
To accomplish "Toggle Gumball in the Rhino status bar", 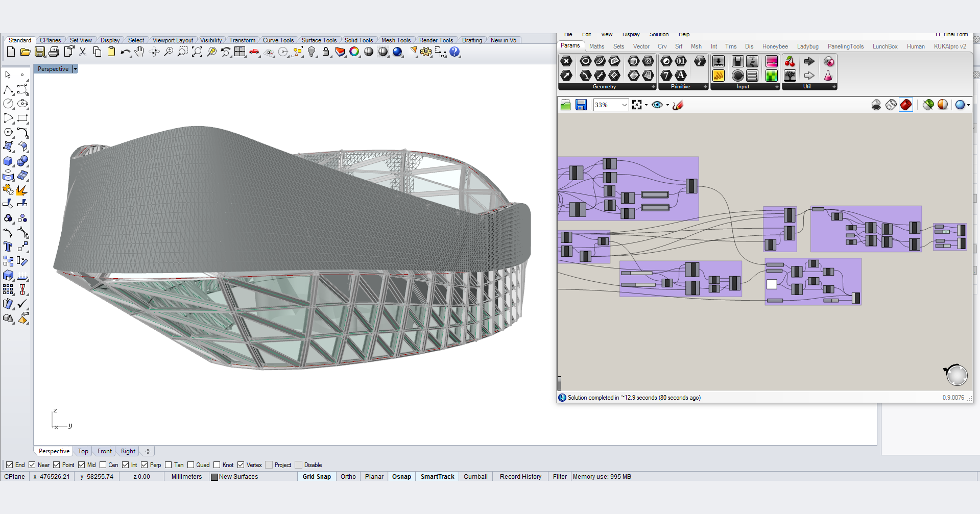I will 475,476.
